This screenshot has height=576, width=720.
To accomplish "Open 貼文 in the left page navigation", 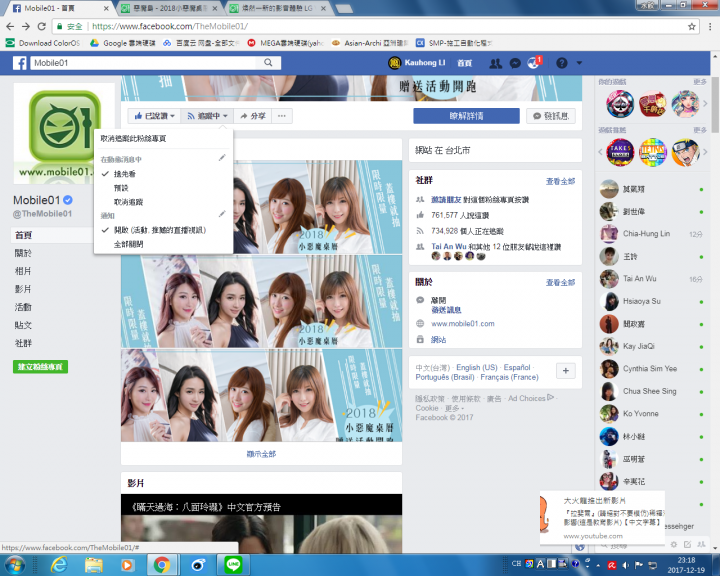I will (x=23, y=325).
